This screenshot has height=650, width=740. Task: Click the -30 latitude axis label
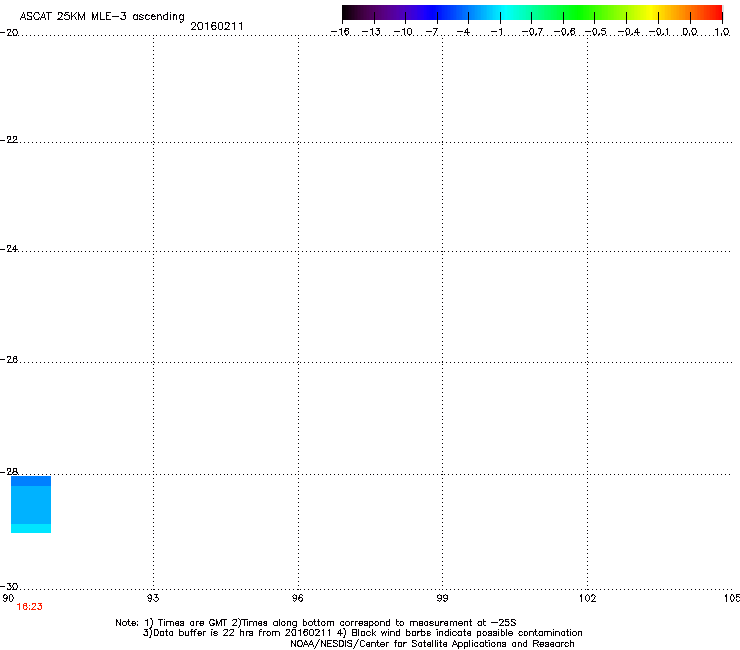point(9,587)
